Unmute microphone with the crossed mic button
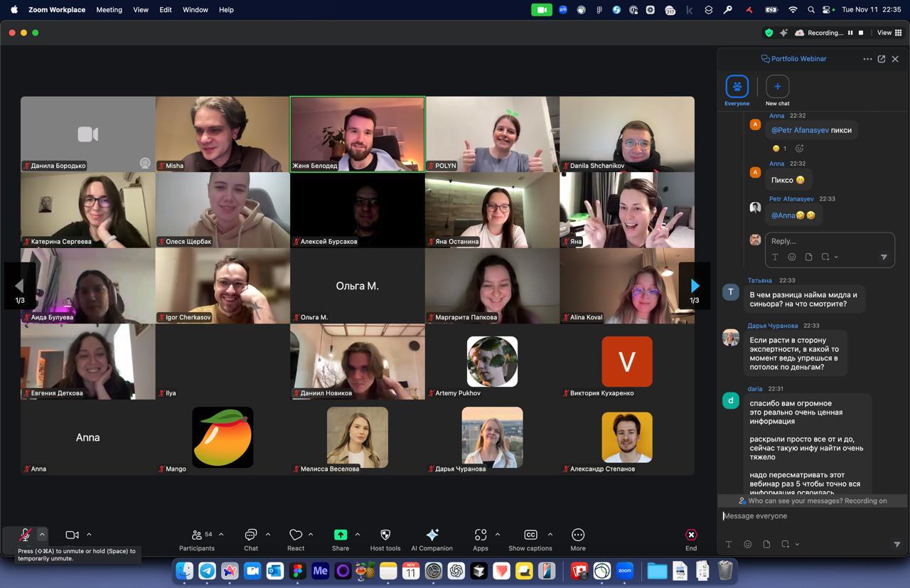The image size is (910, 588). pos(24,535)
